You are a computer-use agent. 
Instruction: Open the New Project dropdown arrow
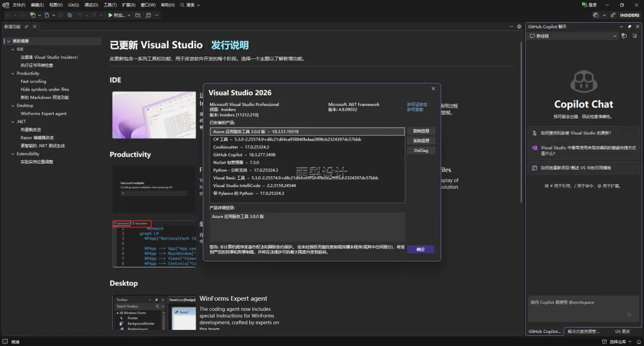pyautogui.click(x=39, y=15)
